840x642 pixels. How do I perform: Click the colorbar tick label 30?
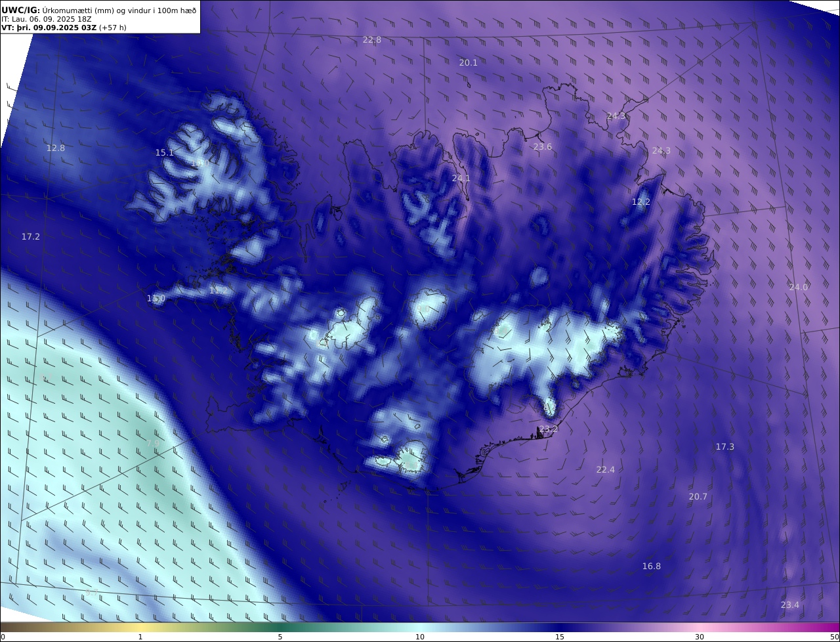pyautogui.click(x=700, y=637)
